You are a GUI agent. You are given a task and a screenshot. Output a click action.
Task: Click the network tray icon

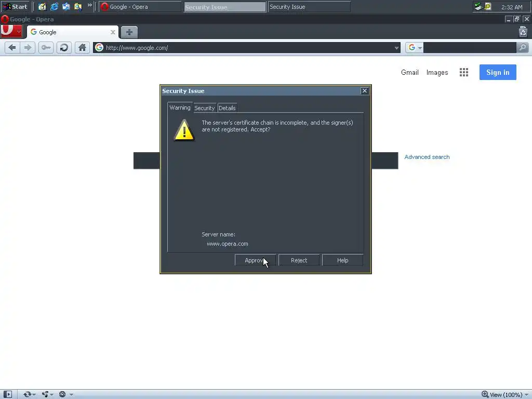[478, 6]
